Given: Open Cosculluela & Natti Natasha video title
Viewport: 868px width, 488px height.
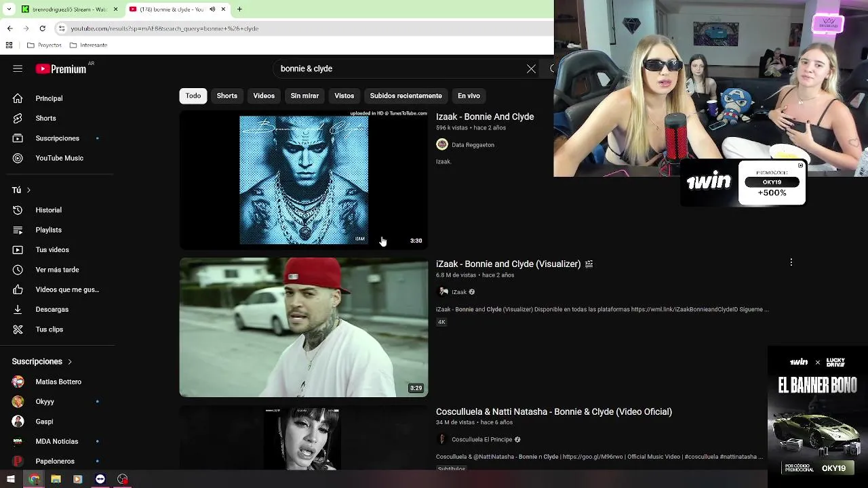Looking at the screenshot, I should 554,411.
